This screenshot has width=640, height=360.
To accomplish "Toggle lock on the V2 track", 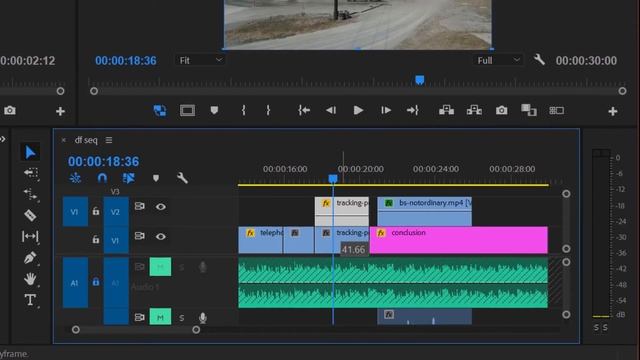I will point(96,211).
